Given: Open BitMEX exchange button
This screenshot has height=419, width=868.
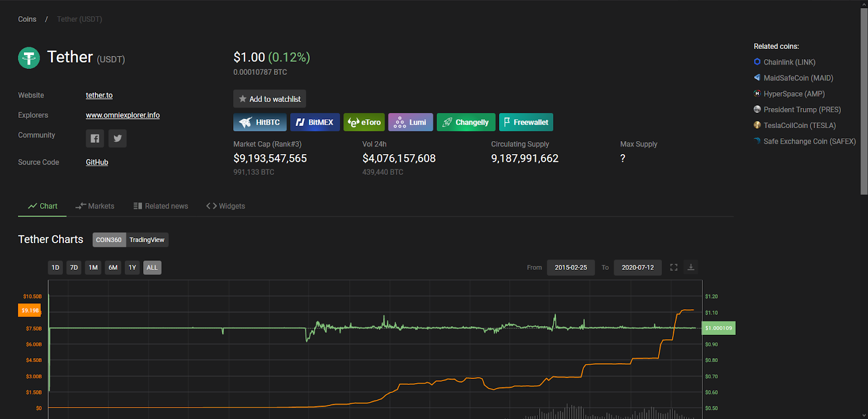Looking at the screenshot, I should pyautogui.click(x=315, y=122).
